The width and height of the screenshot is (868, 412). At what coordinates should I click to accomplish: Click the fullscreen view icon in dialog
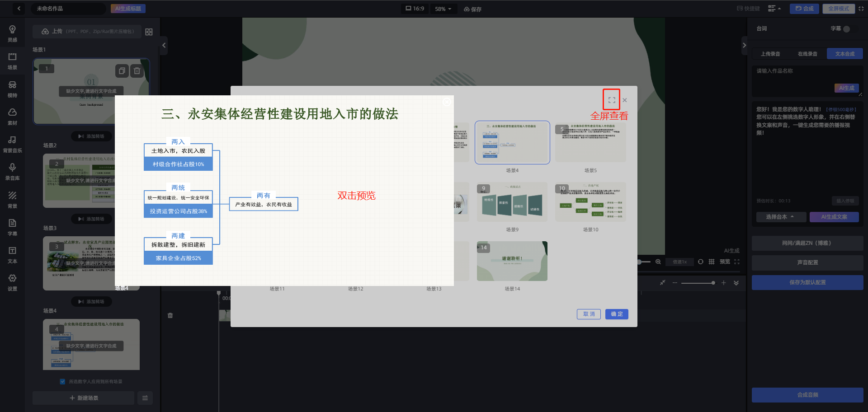612,100
